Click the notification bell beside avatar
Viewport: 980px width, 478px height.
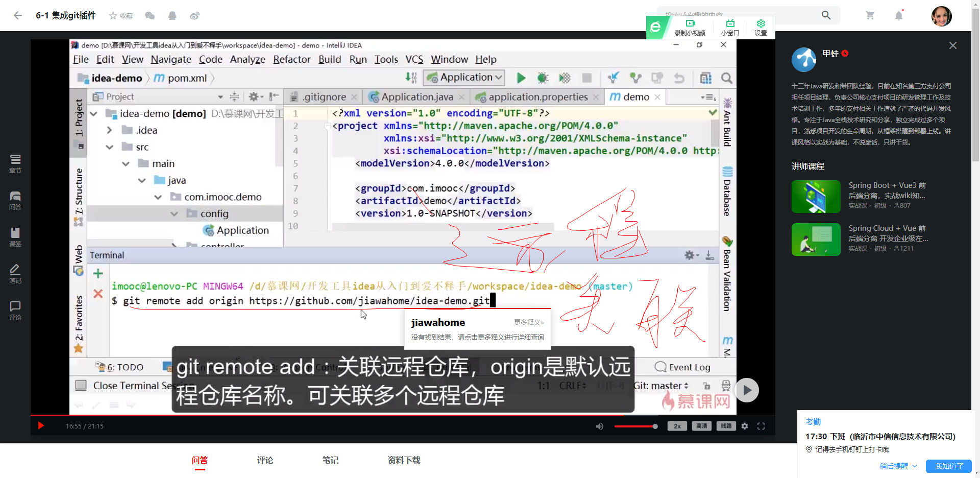tap(899, 15)
